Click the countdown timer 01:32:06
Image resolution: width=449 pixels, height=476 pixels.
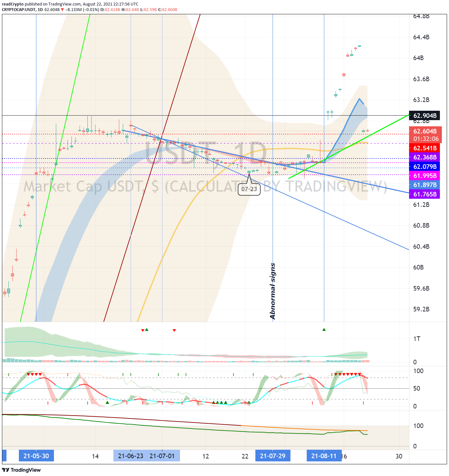(x=426, y=139)
